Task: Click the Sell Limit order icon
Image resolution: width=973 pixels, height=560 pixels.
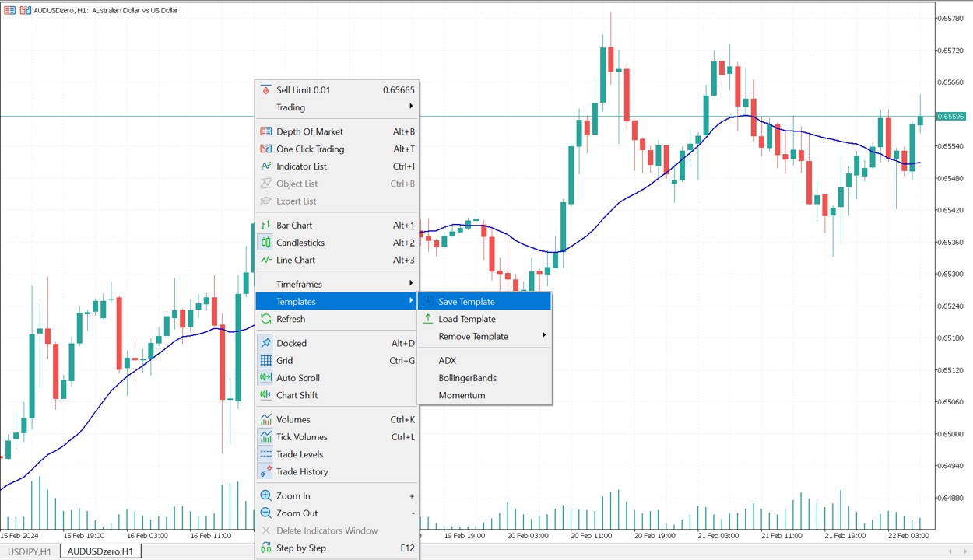Action: [266, 90]
